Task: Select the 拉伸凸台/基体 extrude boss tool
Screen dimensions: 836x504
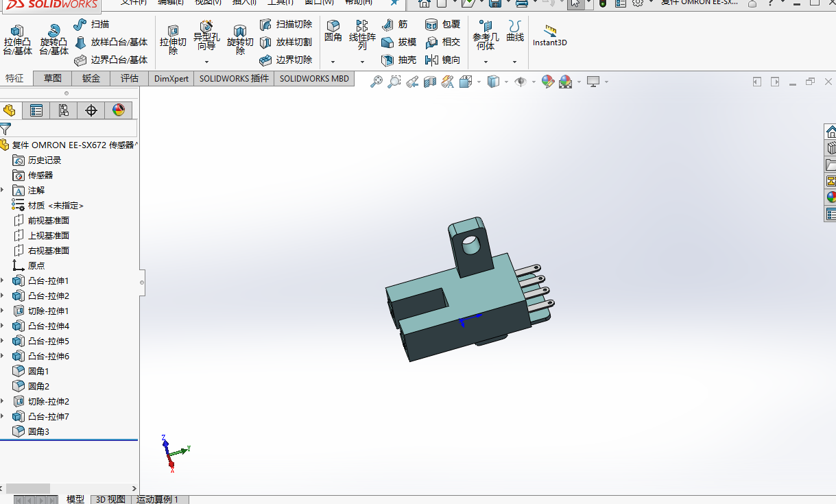Action: tap(17, 40)
